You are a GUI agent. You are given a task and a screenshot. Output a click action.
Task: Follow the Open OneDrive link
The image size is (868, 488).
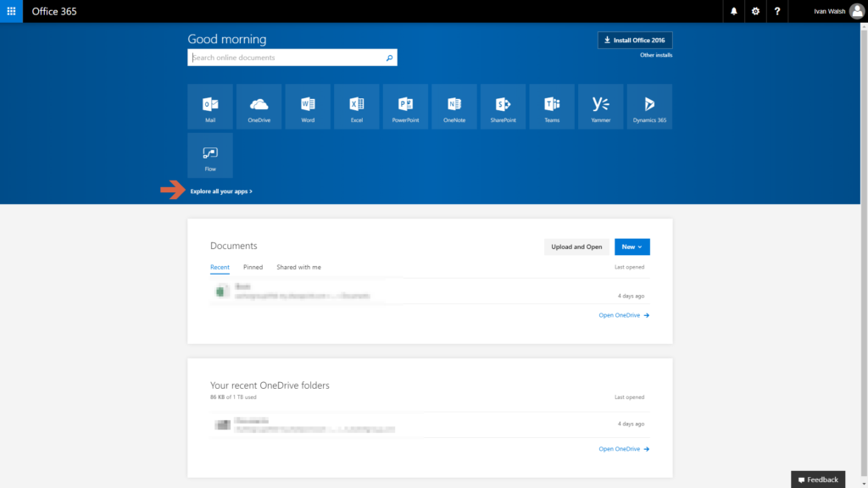click(x=619, y=314)
